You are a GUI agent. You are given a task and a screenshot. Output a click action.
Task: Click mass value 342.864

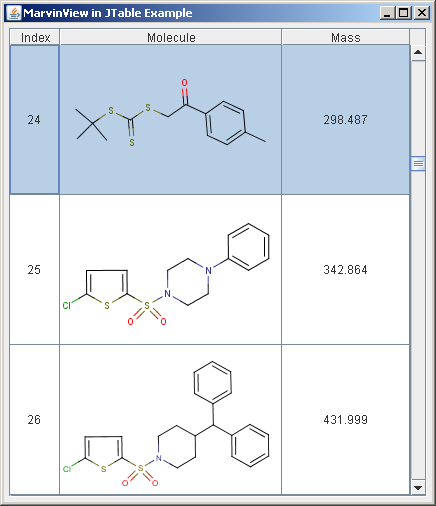(346, 270)
